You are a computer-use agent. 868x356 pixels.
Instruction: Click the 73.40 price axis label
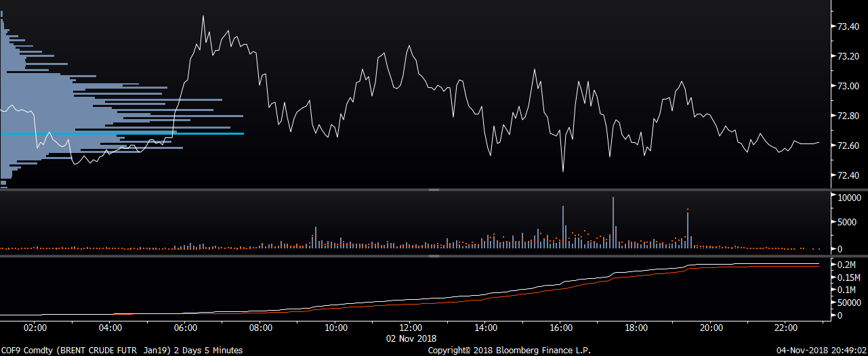(x=848, y=27)
